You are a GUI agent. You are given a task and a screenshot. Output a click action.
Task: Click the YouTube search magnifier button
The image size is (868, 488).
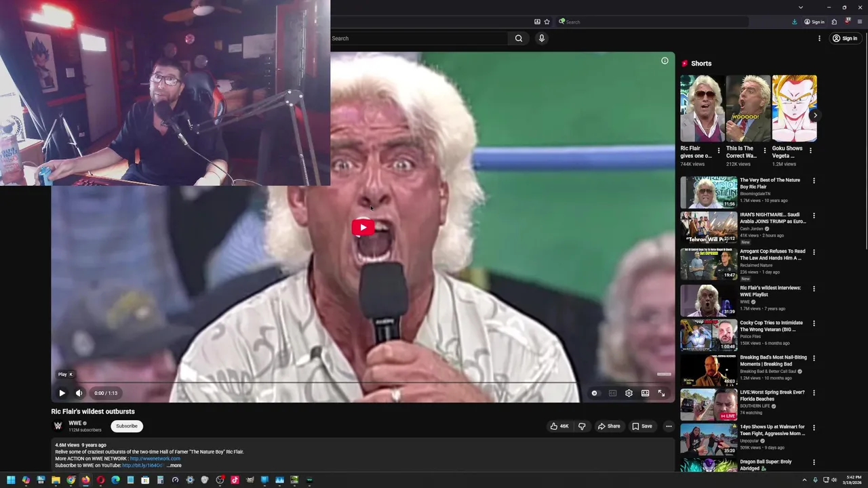518,39
